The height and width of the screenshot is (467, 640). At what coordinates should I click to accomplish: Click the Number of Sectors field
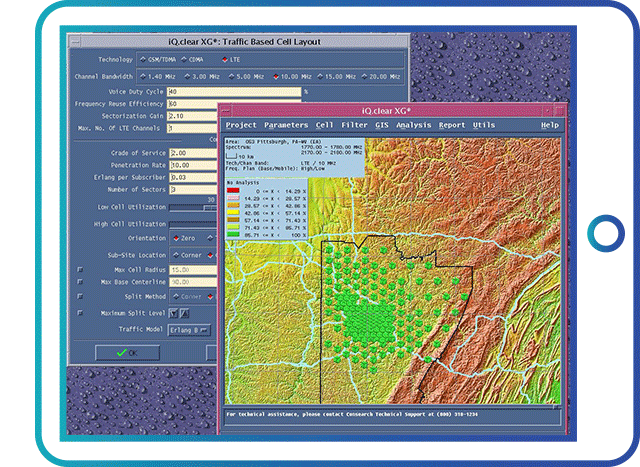pos(193,189)
